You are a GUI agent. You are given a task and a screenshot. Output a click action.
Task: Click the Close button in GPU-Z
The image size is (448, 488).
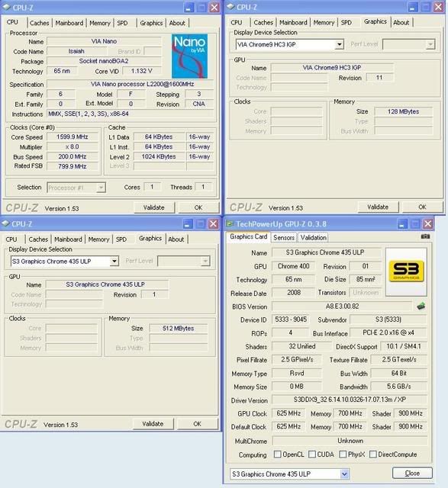coord(412,473)
